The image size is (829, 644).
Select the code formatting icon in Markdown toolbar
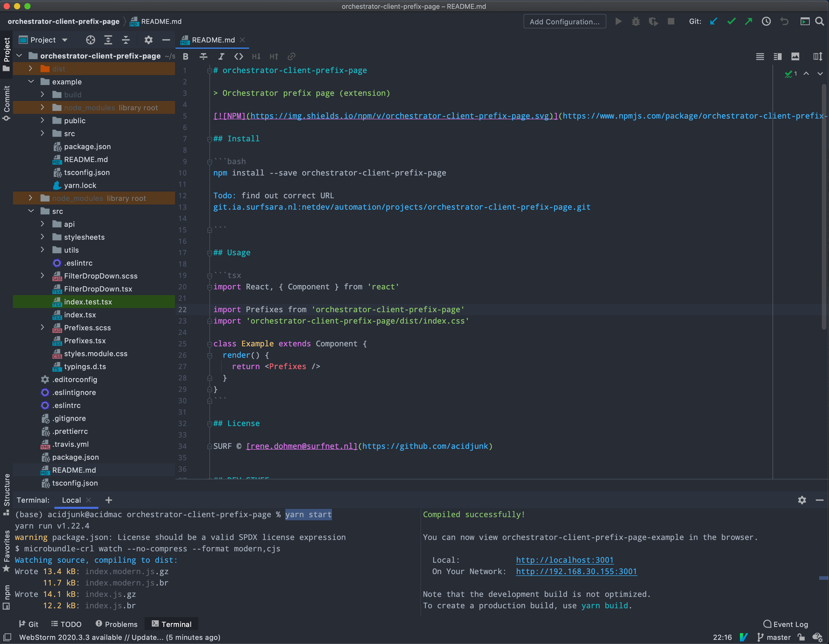239,56
